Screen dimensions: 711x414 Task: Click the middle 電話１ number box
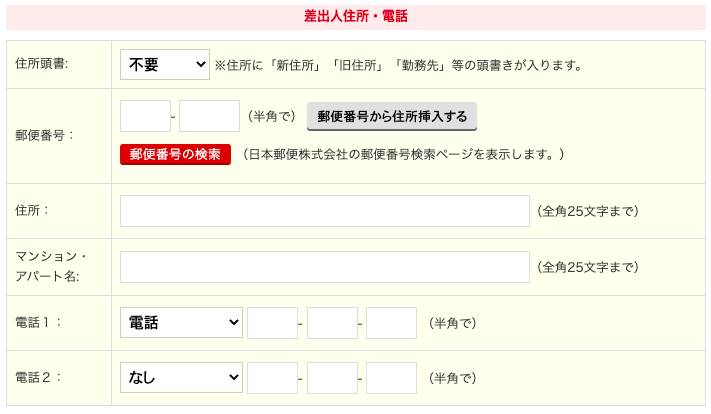(332, 323)
